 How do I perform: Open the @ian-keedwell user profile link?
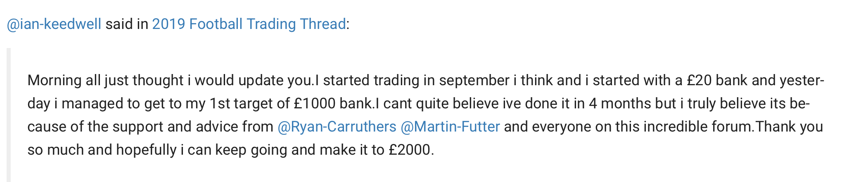pyautogui.click(x=54, y=24)
